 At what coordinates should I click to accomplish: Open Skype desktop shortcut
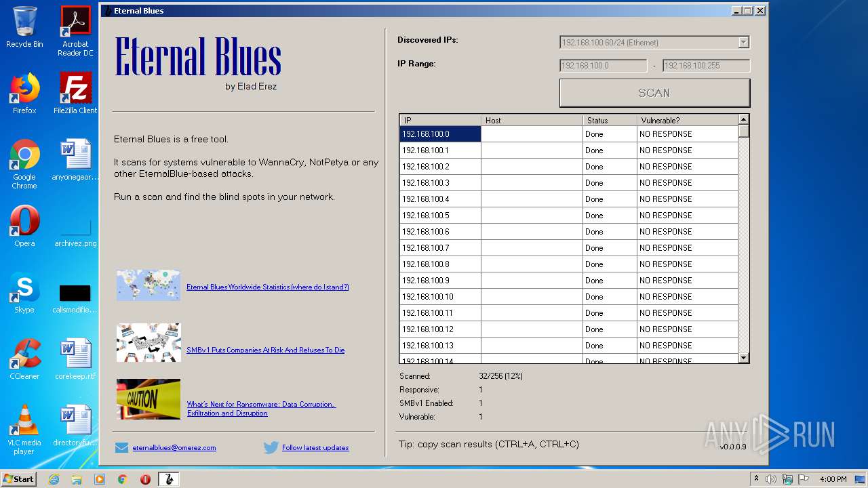pyautogui.click(x=24, y=293)
